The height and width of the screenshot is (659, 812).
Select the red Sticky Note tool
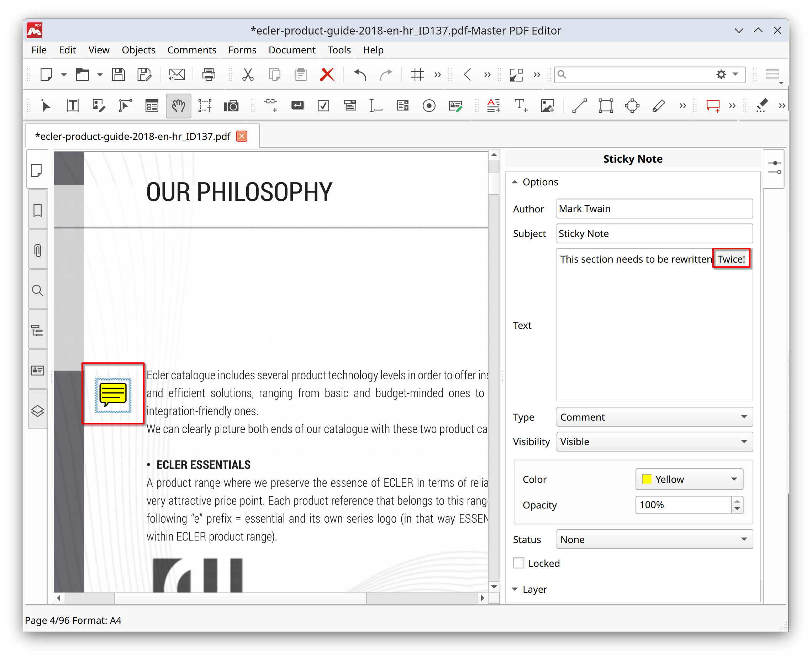click(713, 106)
